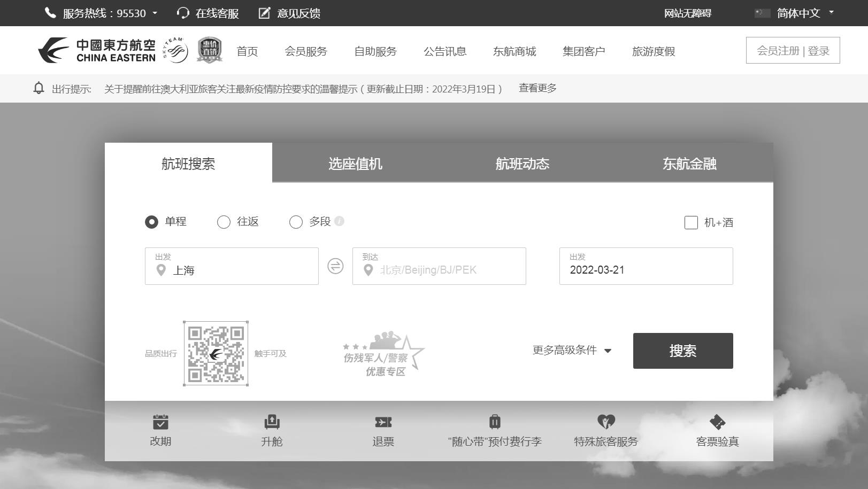The width and height of the screenshot is (868, 489).
Task: Click the 特殊旅客服务 label
Action: [x=606, y=441]
